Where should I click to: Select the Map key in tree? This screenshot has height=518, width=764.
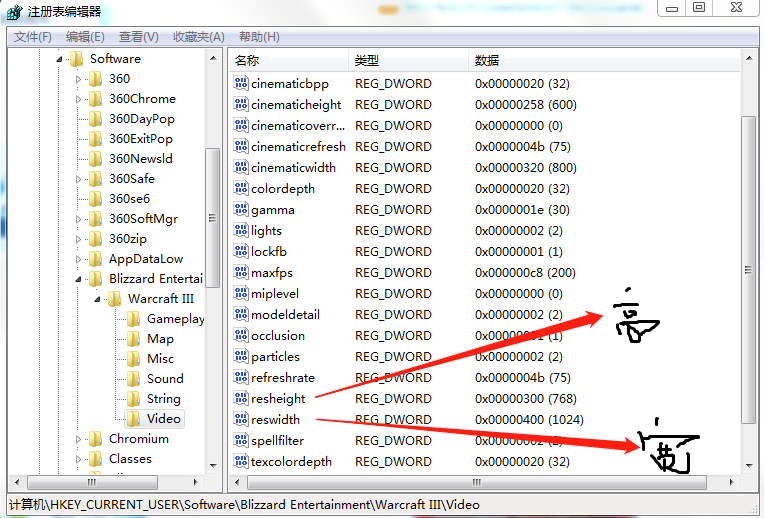160,339
